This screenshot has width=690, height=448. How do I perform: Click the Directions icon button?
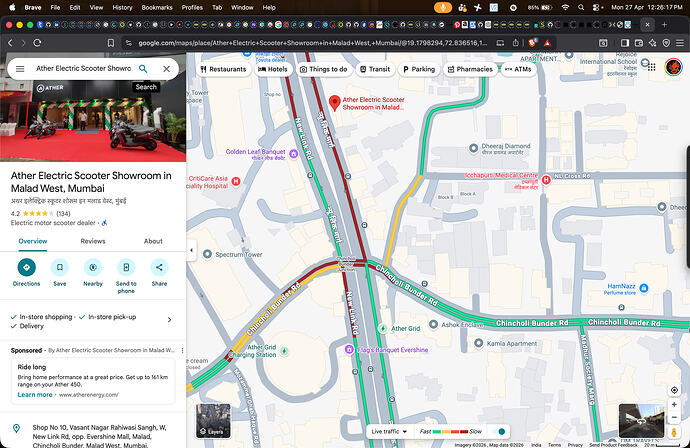[x=26, y=267]
